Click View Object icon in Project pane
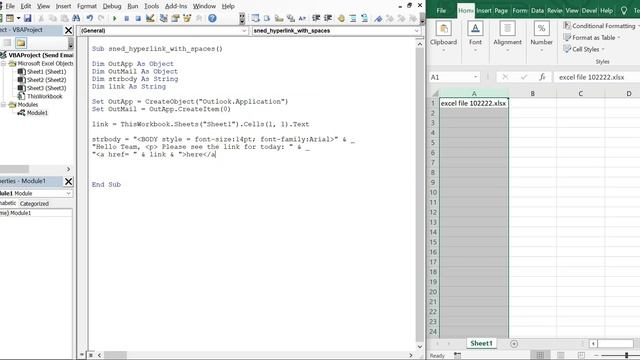This screenshot has width=640, height=360. pos(7,43)
